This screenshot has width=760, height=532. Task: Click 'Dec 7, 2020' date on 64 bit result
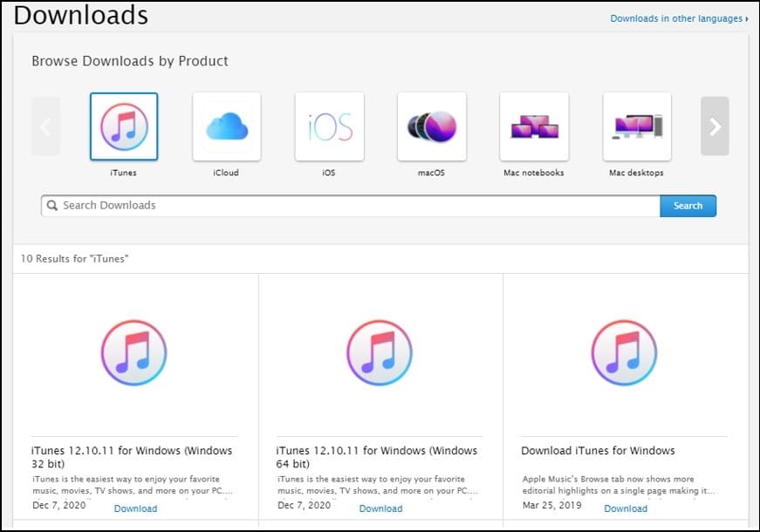304,505
